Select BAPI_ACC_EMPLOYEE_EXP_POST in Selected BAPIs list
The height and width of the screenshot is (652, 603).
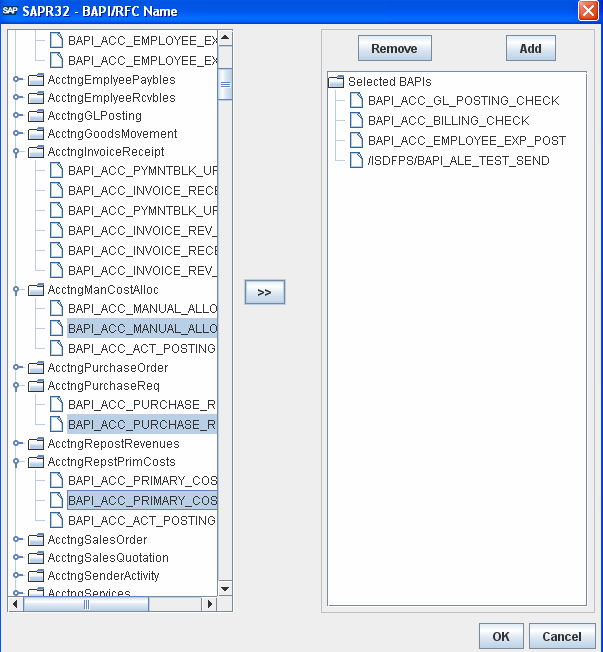466,141
